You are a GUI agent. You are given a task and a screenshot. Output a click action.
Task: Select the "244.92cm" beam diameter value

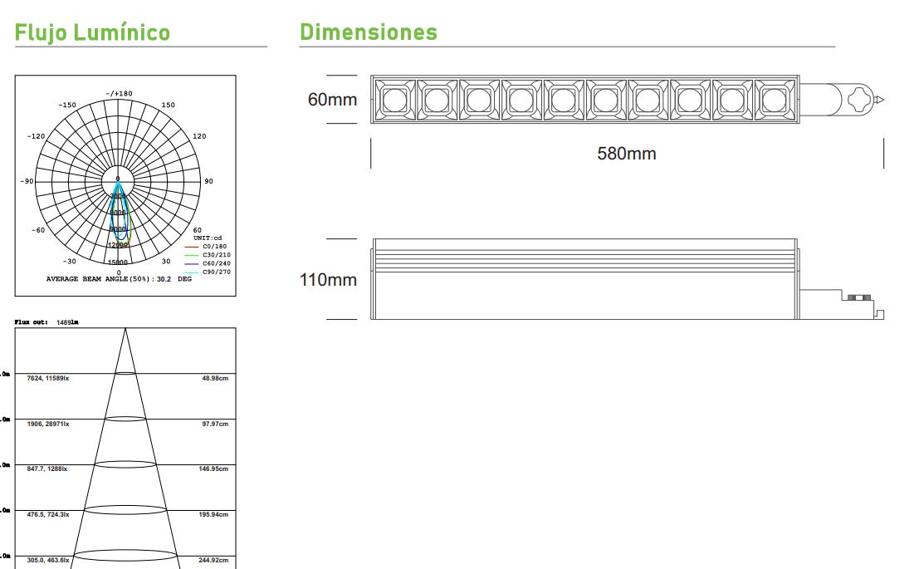(213, 560)
